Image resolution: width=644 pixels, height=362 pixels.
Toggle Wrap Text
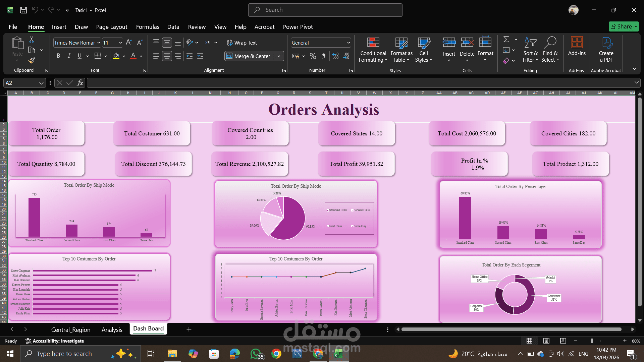242,43
